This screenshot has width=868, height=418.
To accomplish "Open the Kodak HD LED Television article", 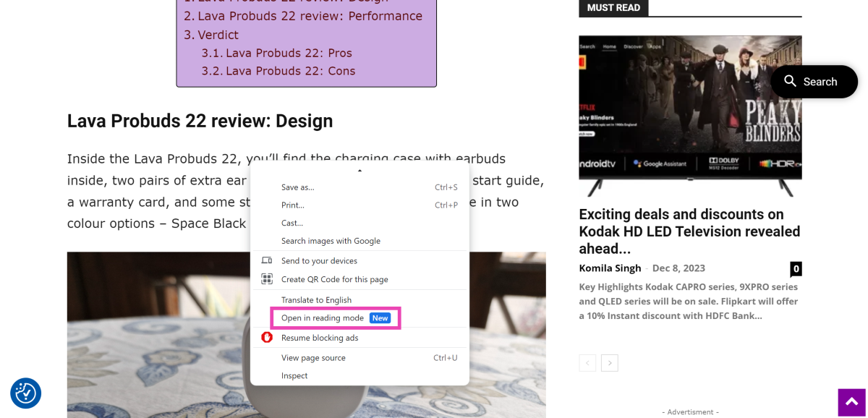I will point(689,231).
